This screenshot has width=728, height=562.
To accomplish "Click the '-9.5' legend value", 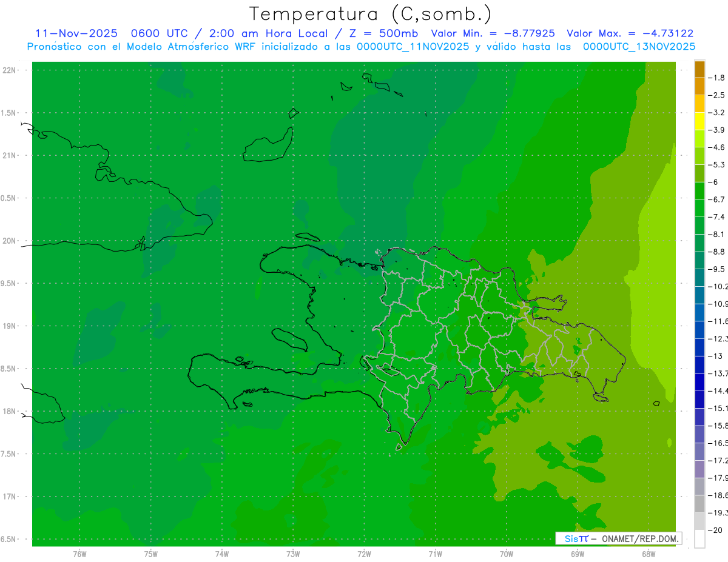I will [x=716, y=269].
